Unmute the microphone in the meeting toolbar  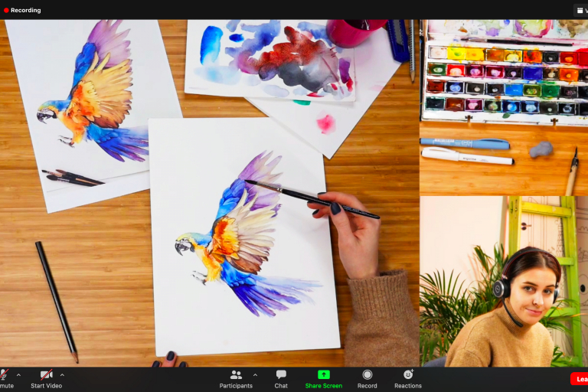click(5, 377)
